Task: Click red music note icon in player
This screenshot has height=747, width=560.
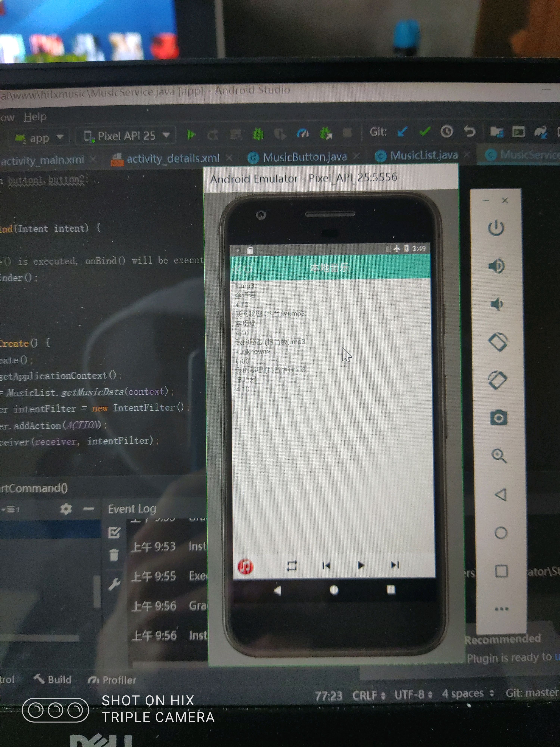Action: (x=245, y=566)
